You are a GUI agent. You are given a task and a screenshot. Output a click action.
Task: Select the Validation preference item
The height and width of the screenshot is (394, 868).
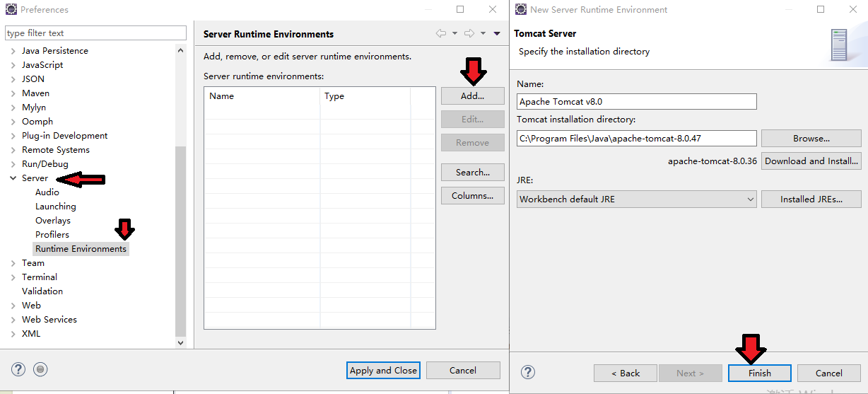[42, 291]
